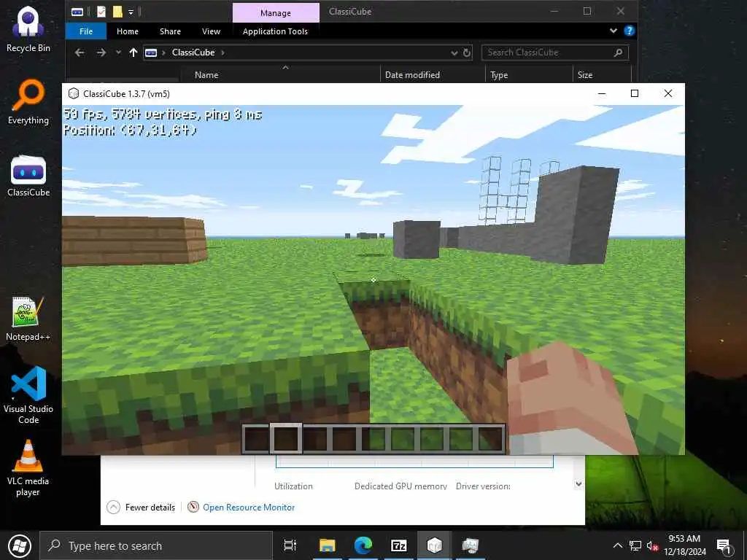Click the Windows Start button
This screenshot has width=747, height=560.
(x=20, y=545)
